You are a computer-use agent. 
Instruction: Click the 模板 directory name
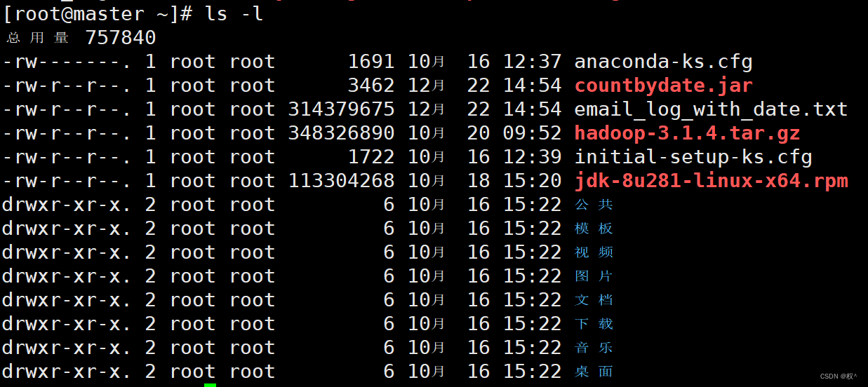pos(594,229)
